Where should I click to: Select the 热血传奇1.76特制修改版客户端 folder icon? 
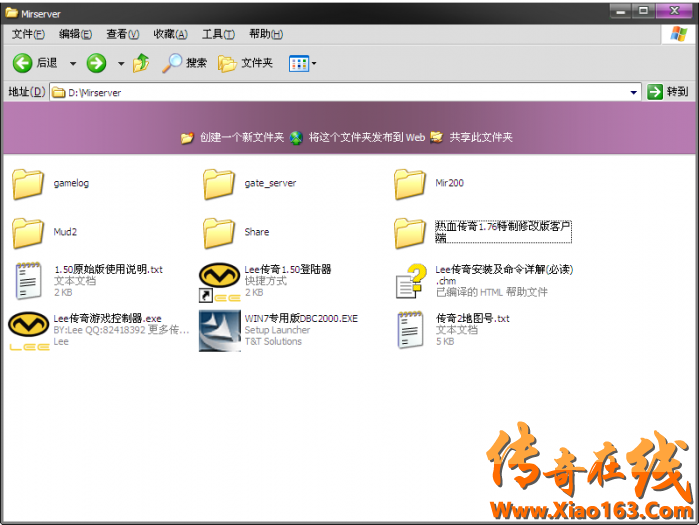(409, 233)
